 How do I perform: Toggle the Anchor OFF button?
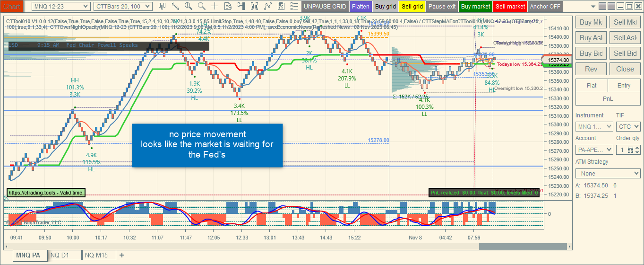tap(545, 7)
